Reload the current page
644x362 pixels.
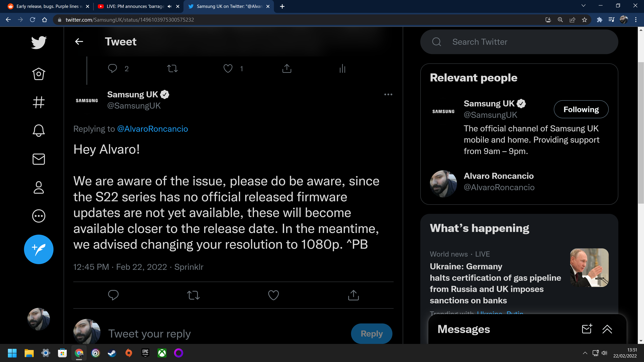pyautogui.click(x=33, y=19)
